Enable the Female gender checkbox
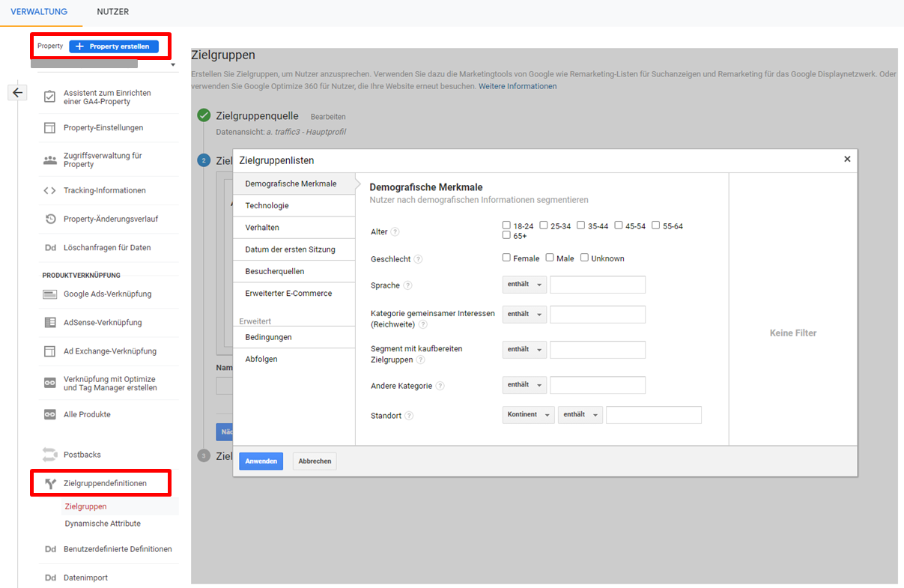The width and height of the screenshot is (904, 588). (x=506, y=257)
